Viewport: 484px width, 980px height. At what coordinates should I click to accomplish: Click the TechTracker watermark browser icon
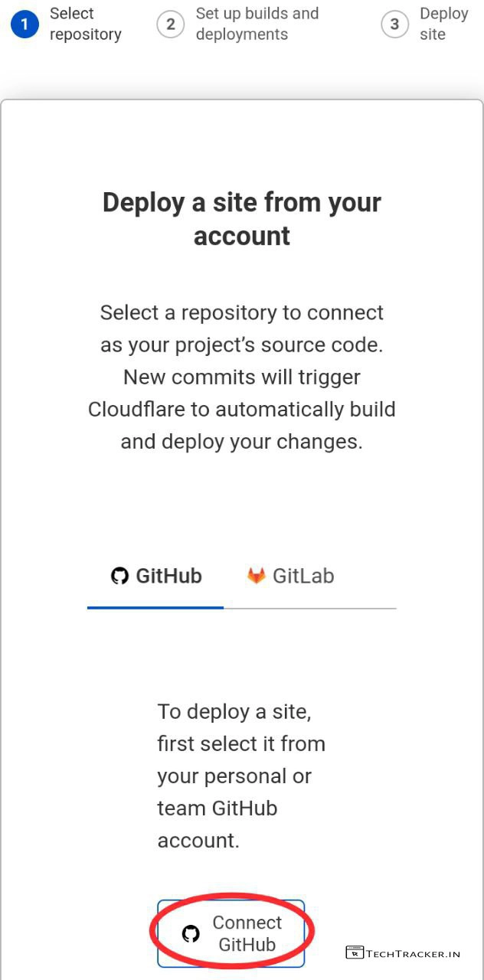354,953
